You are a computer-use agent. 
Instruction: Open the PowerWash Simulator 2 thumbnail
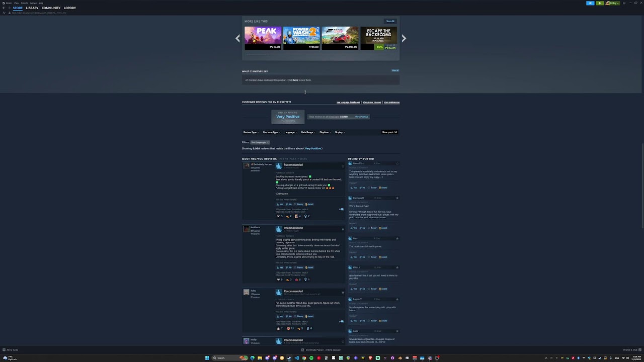(301, 35)
